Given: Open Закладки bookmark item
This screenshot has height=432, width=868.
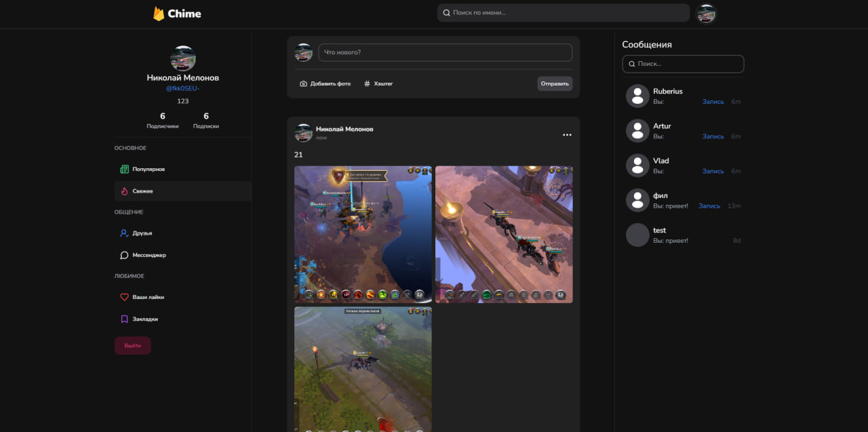Looking at the screenshot, I should (144, 319).
